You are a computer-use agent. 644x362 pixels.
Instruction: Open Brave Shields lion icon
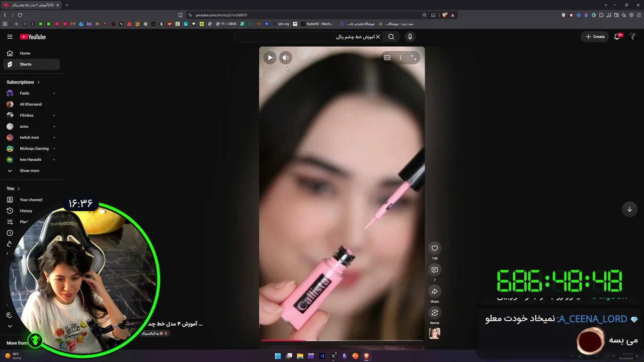[445, 15]
